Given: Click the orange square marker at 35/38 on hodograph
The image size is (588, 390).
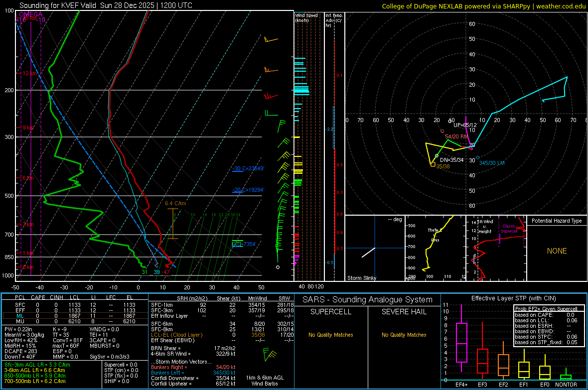Looking at the screenshot, I should pos(433,165).
